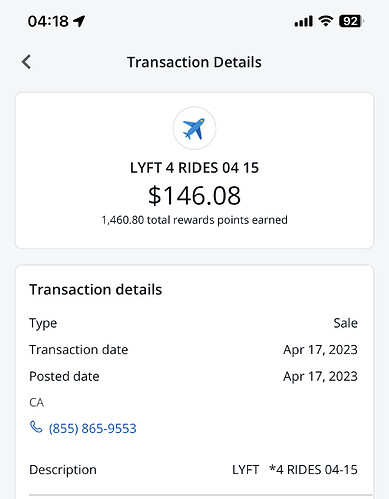Tap the blue airplane category icon
389x499 pixels.
tap(194, 128)
